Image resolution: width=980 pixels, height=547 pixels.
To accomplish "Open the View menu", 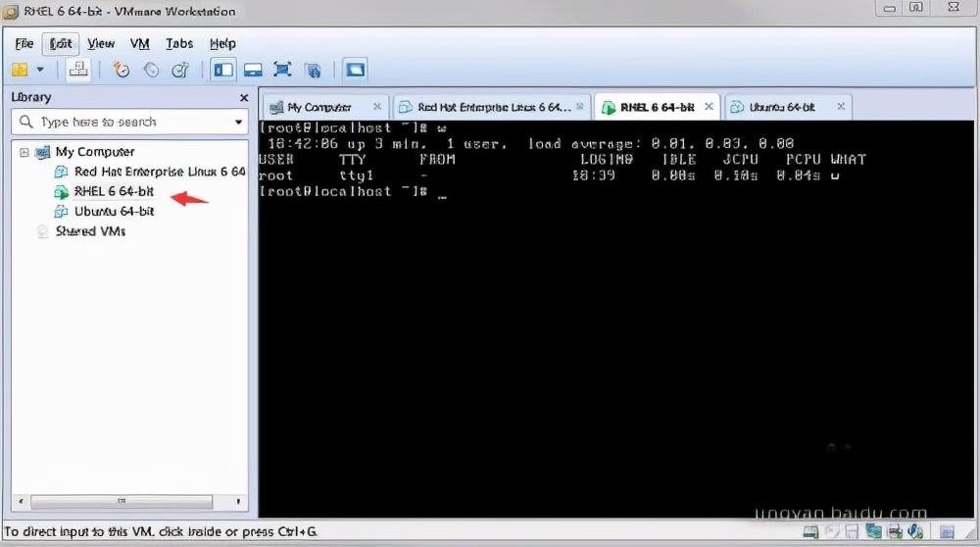I will pyautogui.click(x=101, y=43).
